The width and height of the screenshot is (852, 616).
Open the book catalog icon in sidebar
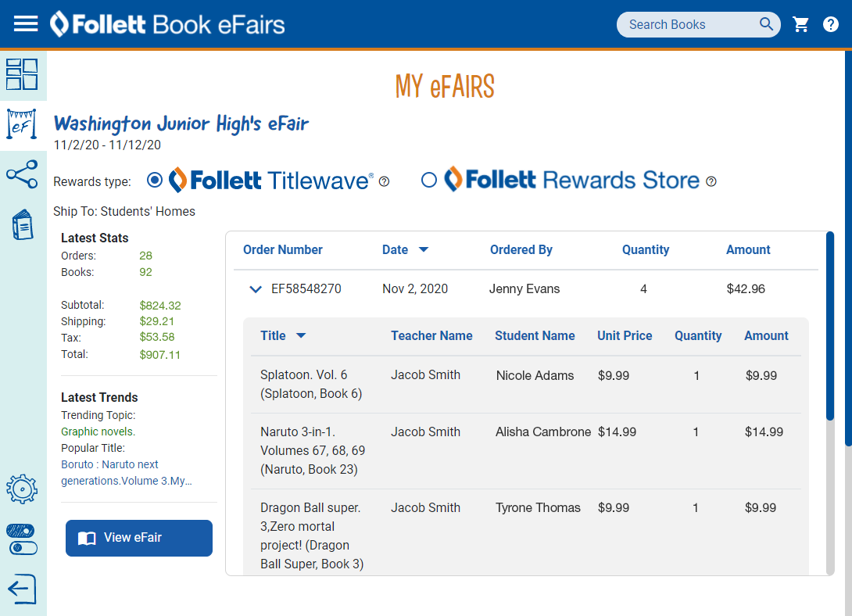23,224
